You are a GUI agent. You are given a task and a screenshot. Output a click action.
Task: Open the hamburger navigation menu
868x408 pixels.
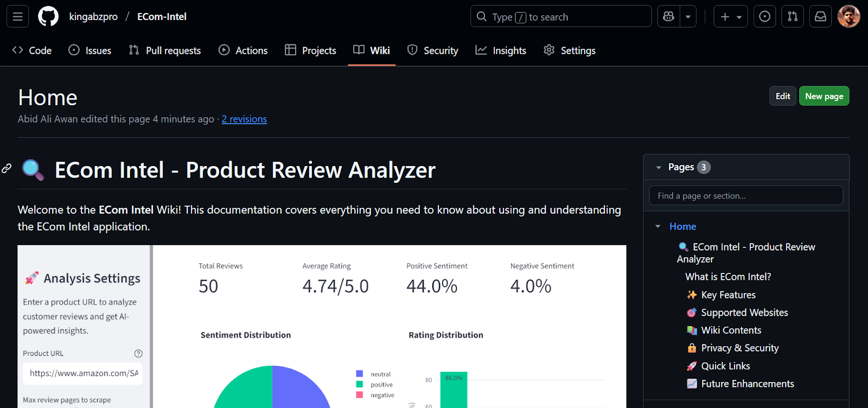click(17, 17)
